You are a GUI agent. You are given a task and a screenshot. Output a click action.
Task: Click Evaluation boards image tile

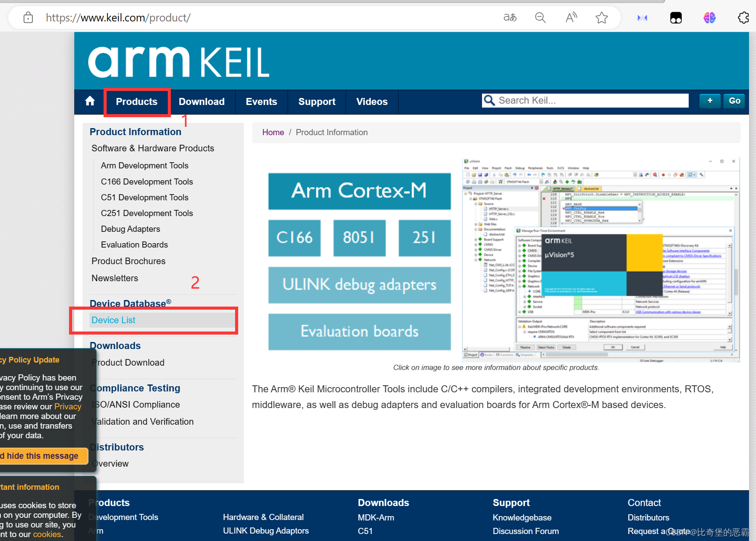[359, 332]
